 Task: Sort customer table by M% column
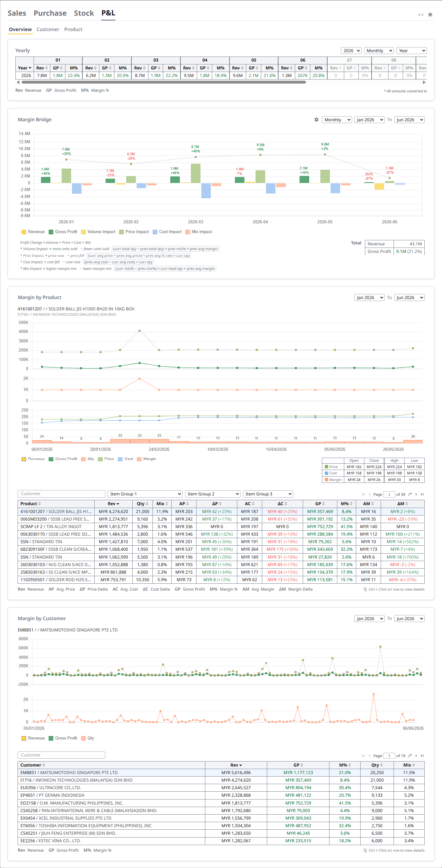click(345, 765)
